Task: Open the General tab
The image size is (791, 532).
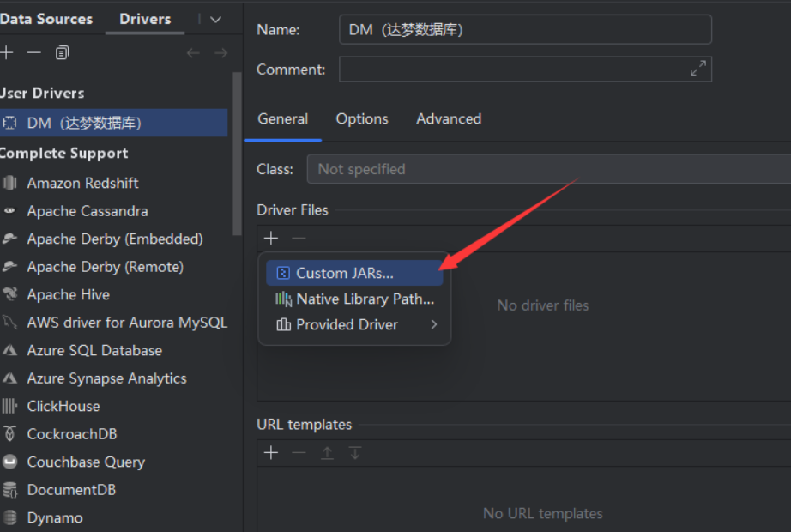Action: 282,119
